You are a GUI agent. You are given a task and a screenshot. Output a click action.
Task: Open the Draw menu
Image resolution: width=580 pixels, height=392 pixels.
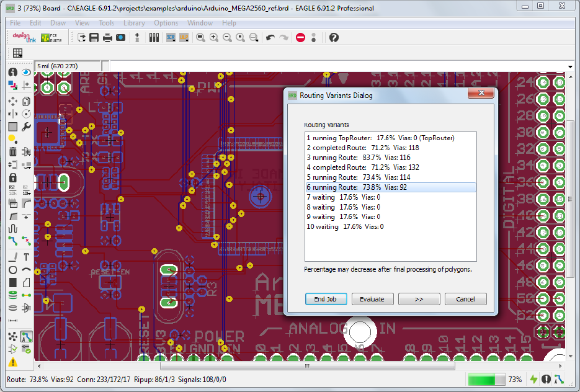tap(58, 23)
